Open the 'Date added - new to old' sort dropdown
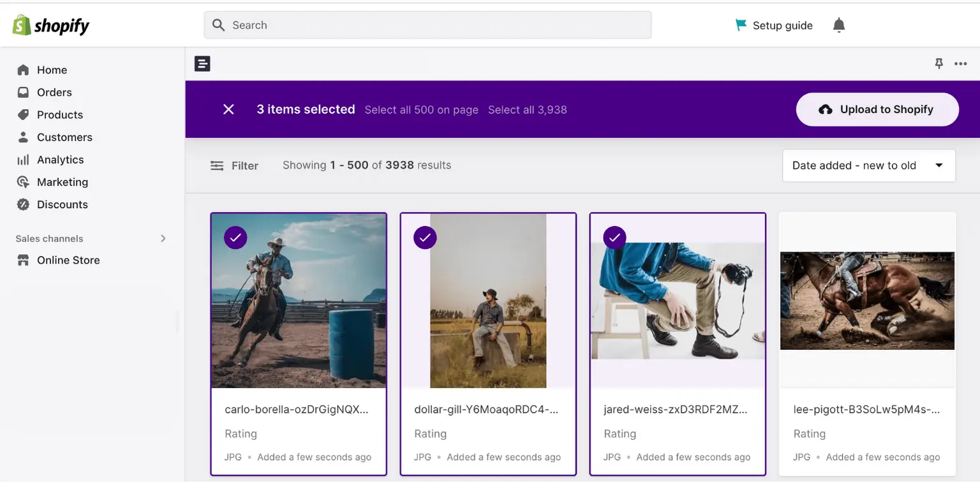Screen dimensions: 980x482 coord(868,165)
